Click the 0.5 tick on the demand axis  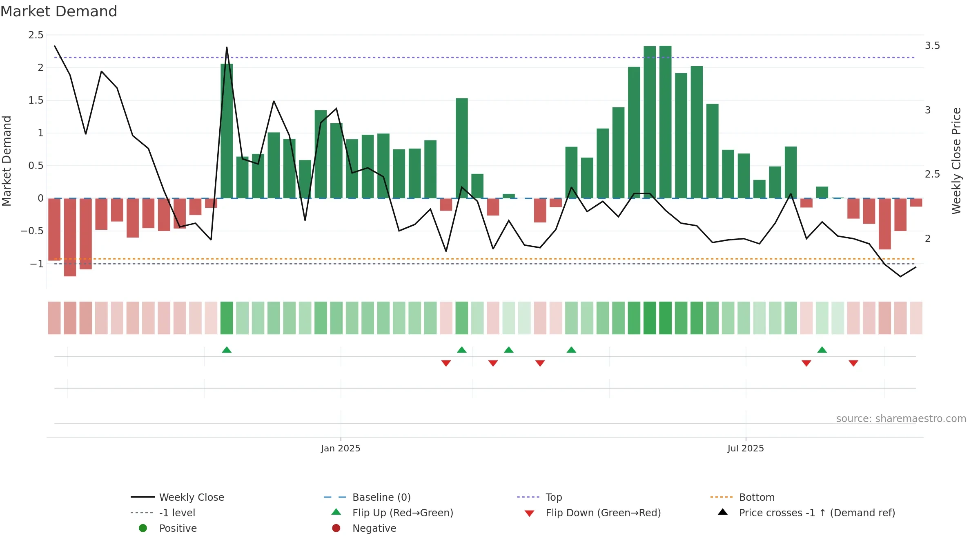36,166
